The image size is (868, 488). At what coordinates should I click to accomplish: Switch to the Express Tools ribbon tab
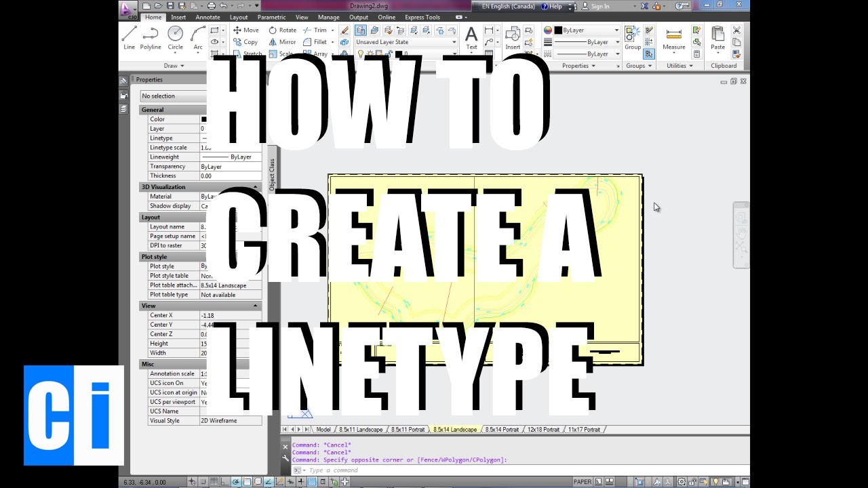422,17
